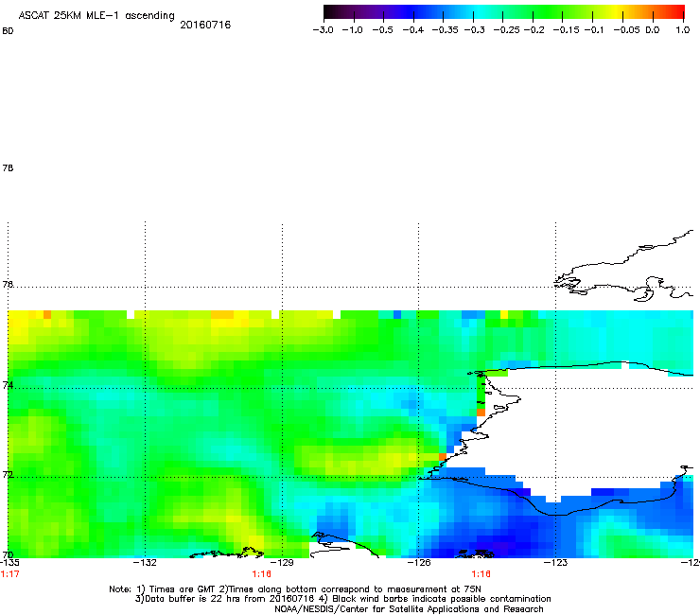The height and width of the screenshot is (615, 700).
Task: Click the -0.1 colorbar label
Action: [x=594, y=30]
